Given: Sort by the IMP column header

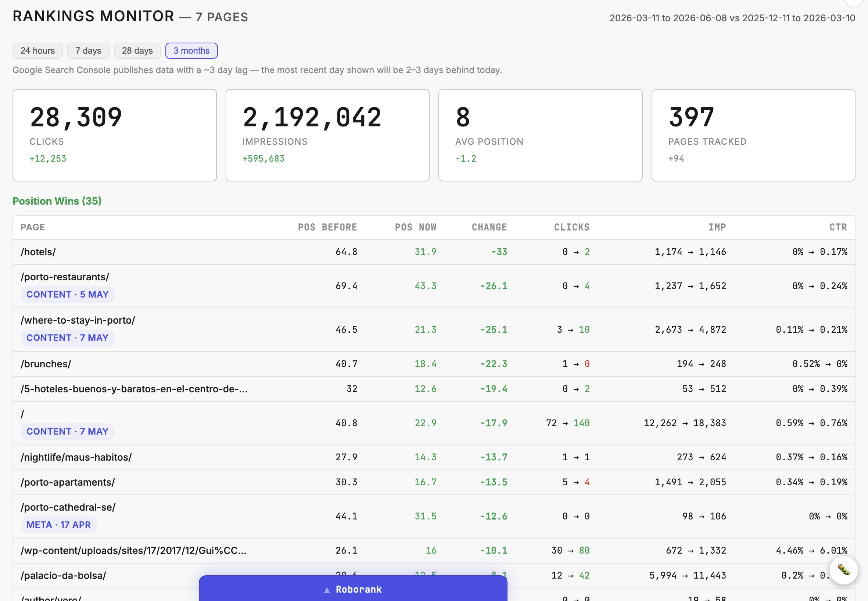Looking at the screenshot, I should coord(717,227).
